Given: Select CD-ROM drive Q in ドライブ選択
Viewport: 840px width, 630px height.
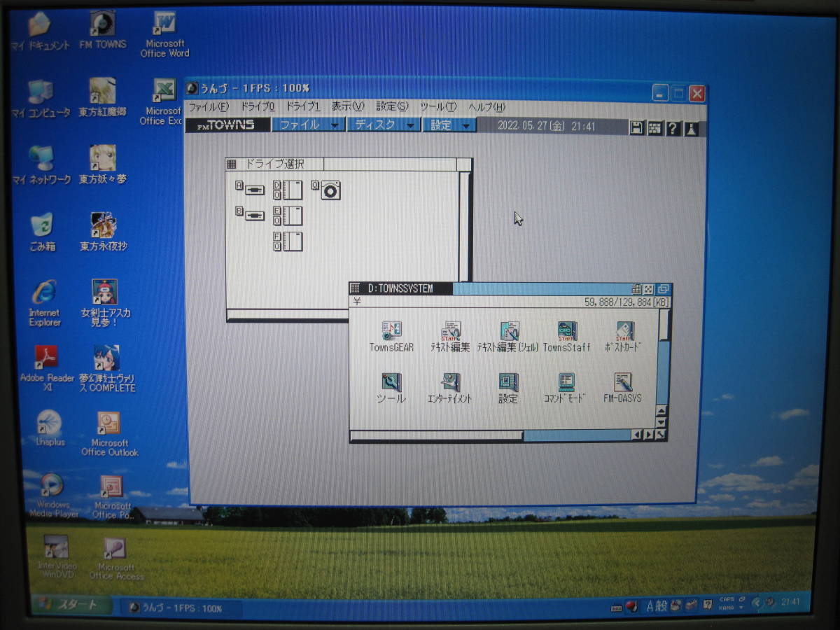Looking at the screenshot, I should (x=326, y=190).
